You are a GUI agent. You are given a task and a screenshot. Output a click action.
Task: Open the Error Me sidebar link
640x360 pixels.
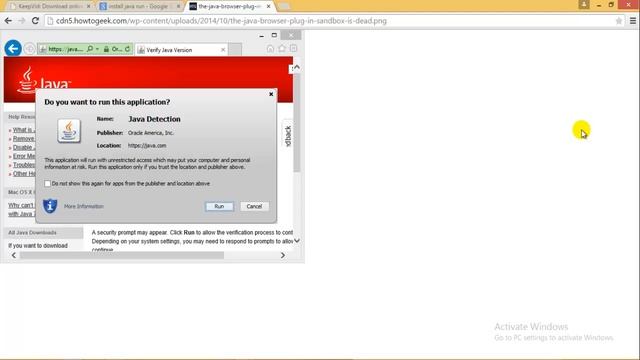[24, 156]
